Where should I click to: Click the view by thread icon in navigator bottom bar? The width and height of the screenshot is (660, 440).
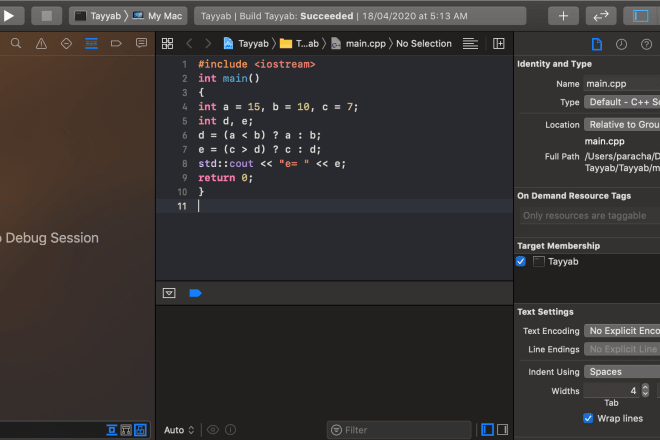click(112, 430)
